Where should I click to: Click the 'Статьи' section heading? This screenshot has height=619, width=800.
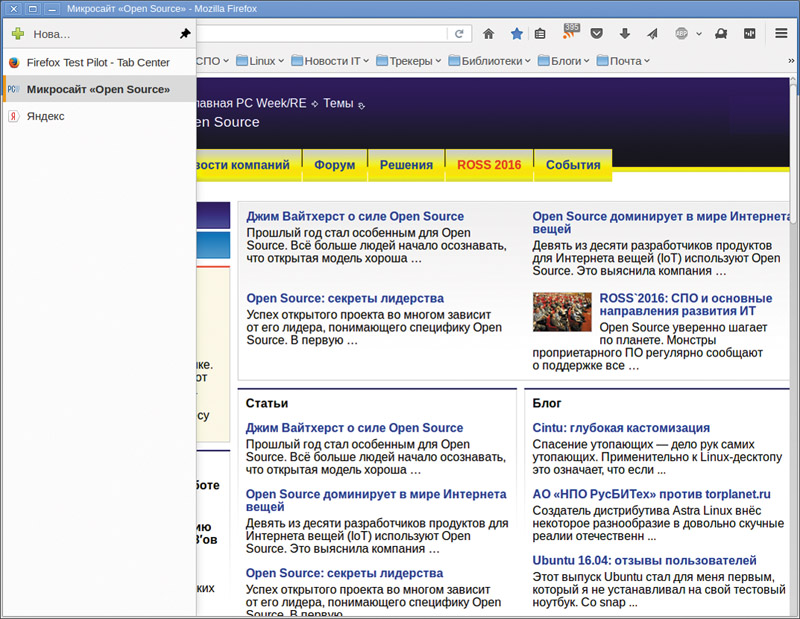pos(267,403)
